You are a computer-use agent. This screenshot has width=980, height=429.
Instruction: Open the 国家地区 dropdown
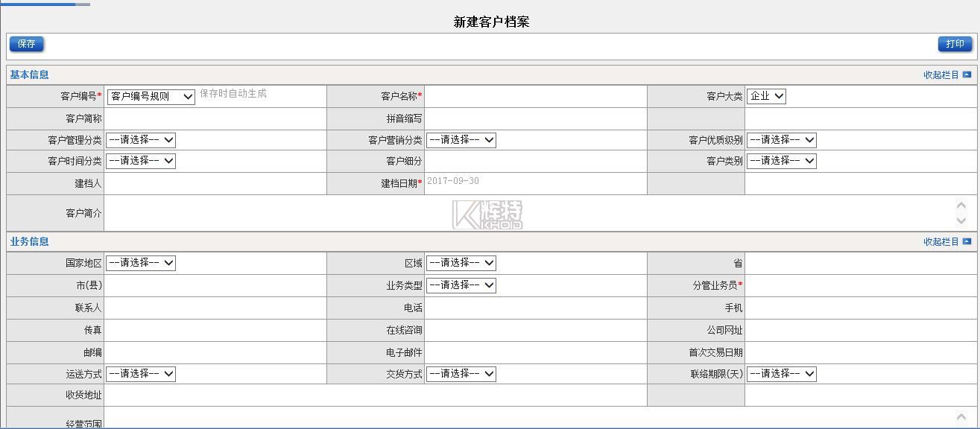[141, 263]
